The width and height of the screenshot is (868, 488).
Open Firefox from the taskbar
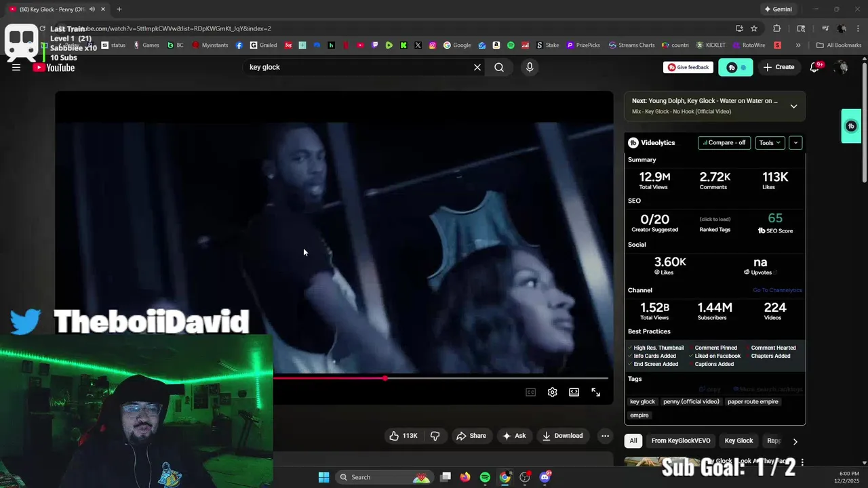pyautogui.click(x=465, y=477)
